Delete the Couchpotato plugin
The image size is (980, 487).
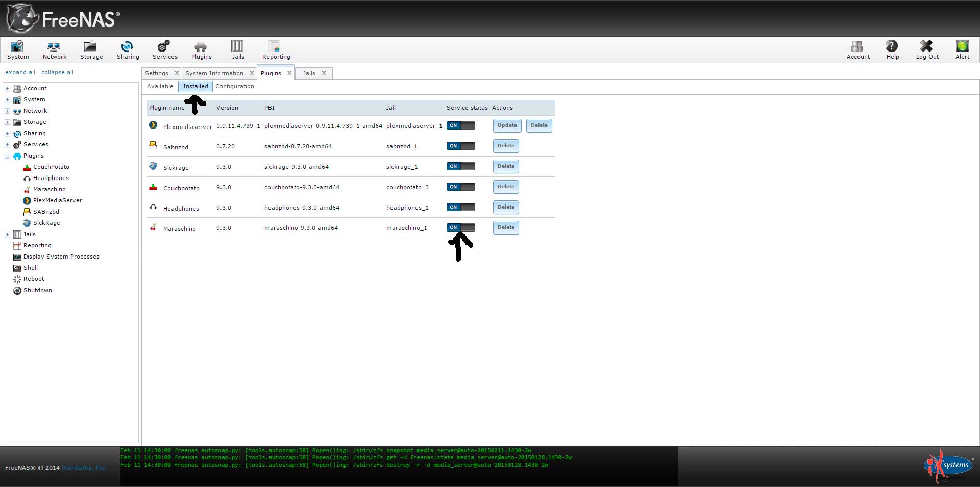point(506,187)
